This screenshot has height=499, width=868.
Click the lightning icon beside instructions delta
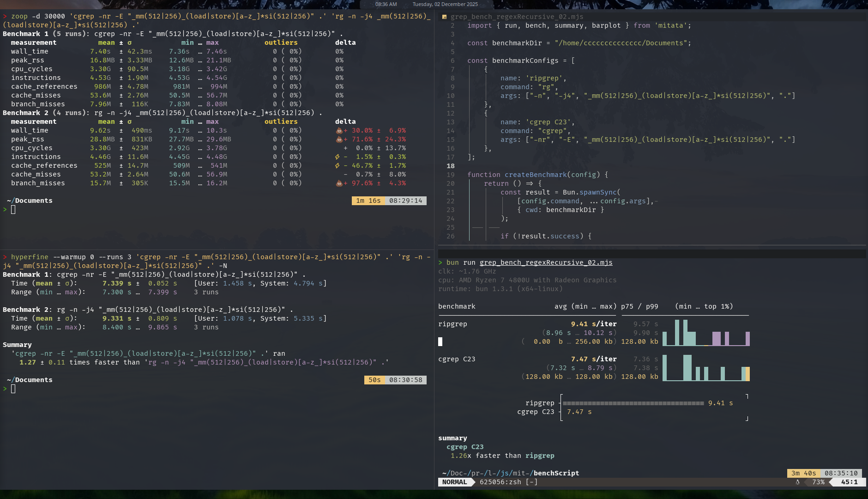(x=338, y=157)
